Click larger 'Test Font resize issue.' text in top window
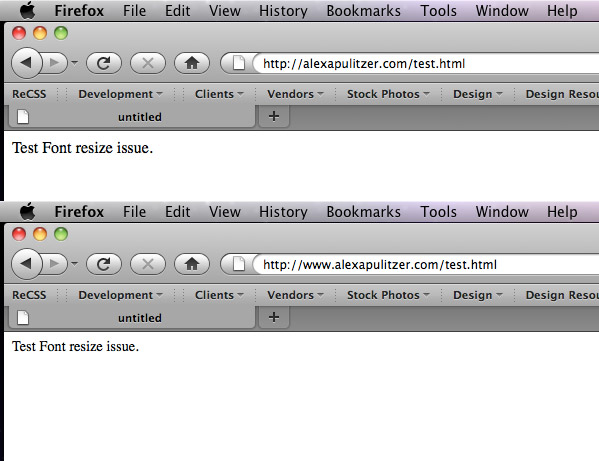Screen dimensions: 599x461 [83, 148]
